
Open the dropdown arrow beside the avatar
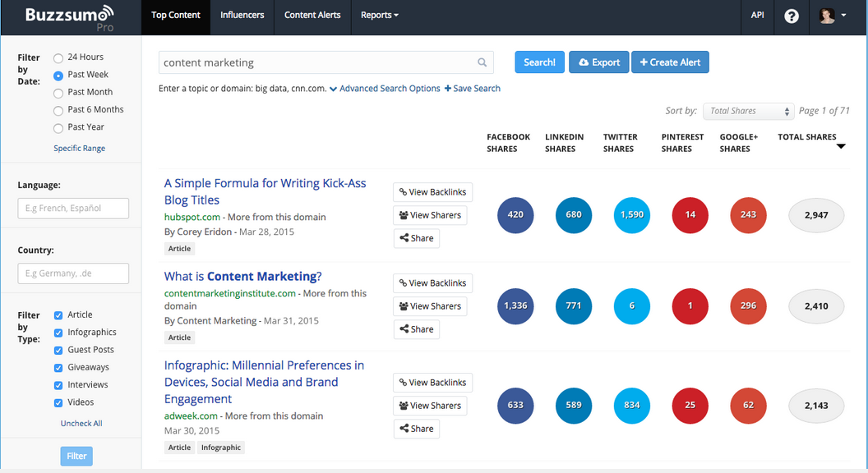click(843, 16)
